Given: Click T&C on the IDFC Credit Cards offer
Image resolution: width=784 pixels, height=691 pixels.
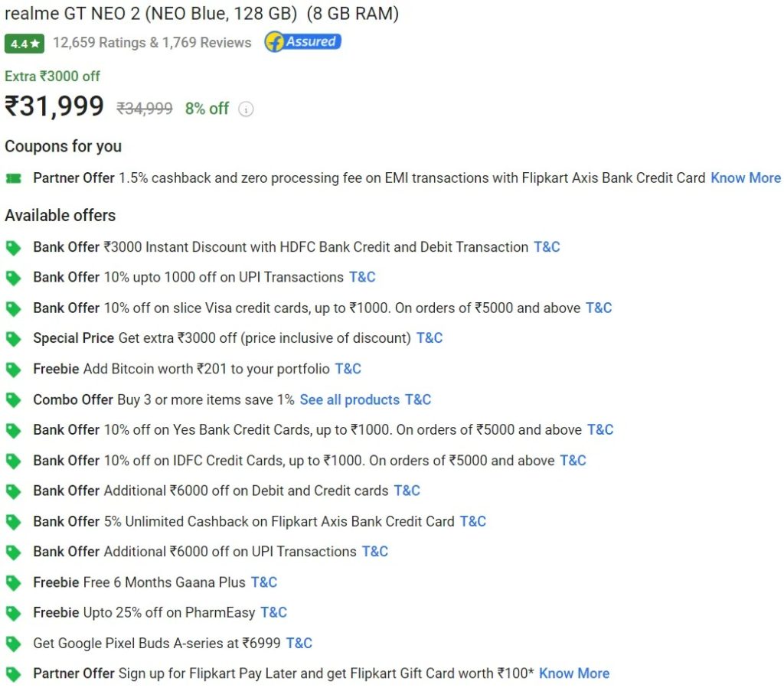Looking at the screenshot, I should (x=573, y=460).
